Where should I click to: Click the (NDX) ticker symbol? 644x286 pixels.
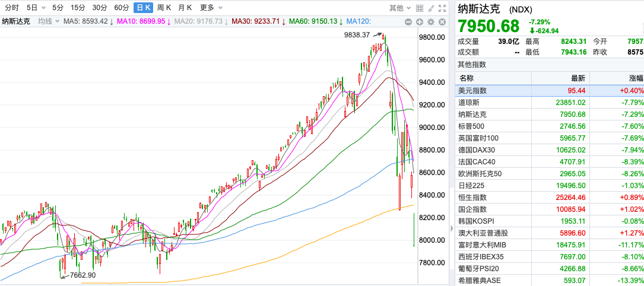tap(521, 10)
